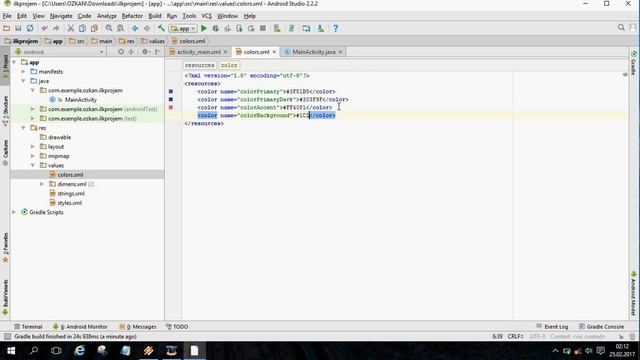
Task: Switch to MainActivity.java editor tab
Action: [x=313, y=52]
